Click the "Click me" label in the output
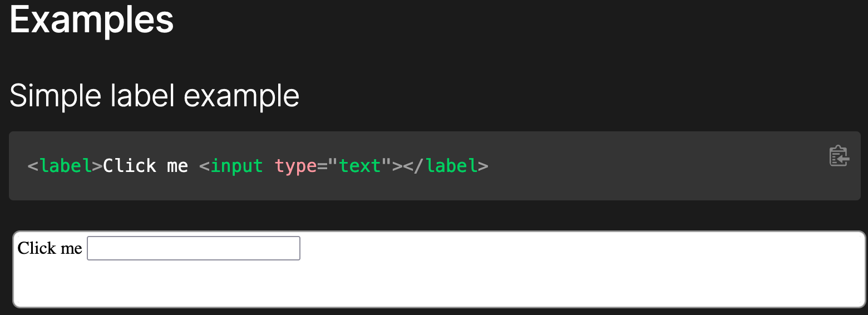The width and height of the screenshot is (868, 315). pyautogui.click(x=50, y=248)
